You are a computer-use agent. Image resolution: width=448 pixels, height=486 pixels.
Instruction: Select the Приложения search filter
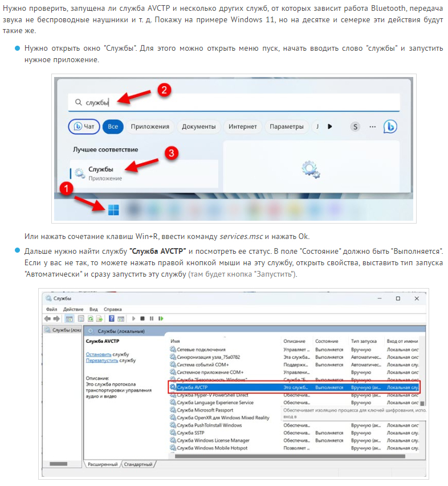click(x=149, y=127)
